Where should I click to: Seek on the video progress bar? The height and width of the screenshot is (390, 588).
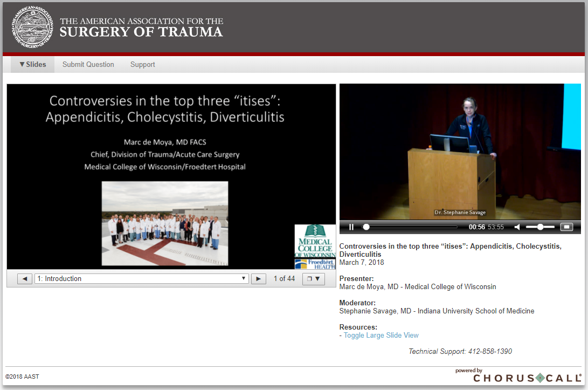pos(410,227)
